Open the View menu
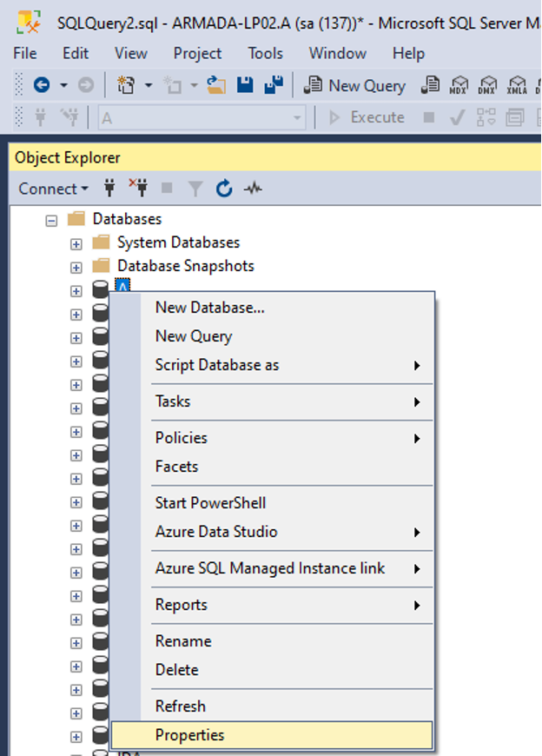 pyautogui.click(x=130, y=53)
